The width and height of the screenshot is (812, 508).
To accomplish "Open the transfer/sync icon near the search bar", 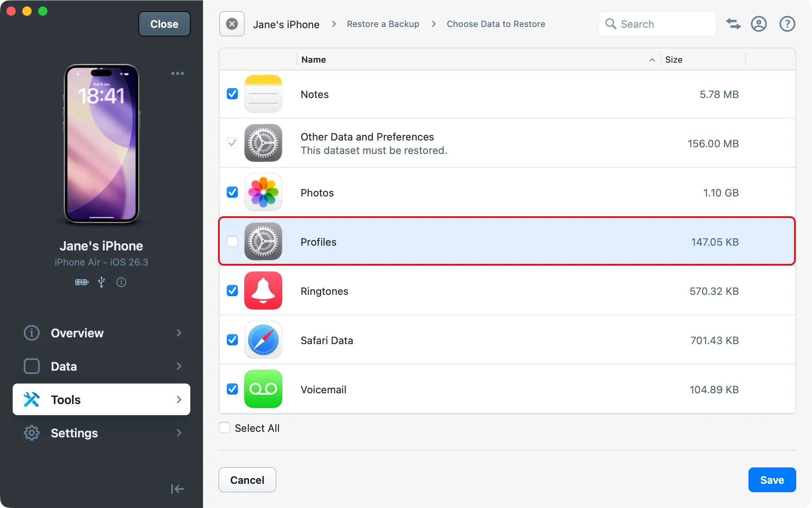I will tap(733, 24).
